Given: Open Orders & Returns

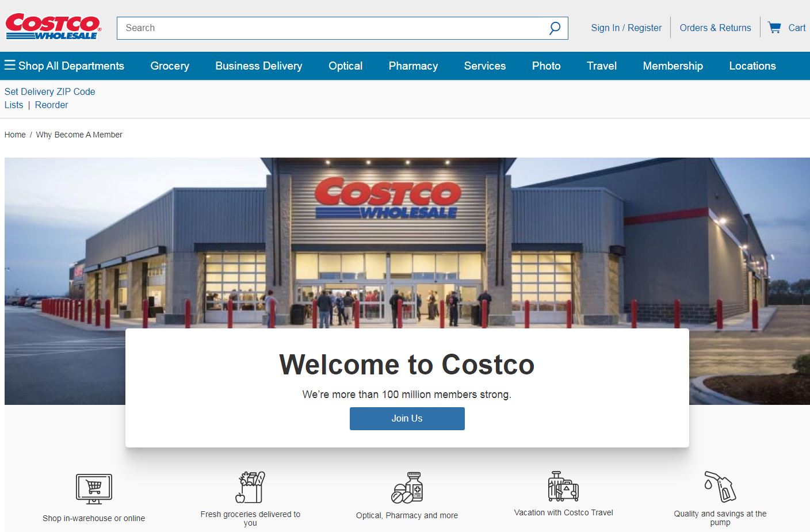Looking at the screenshot, I should pyautogui.click(x=715, y=28).
